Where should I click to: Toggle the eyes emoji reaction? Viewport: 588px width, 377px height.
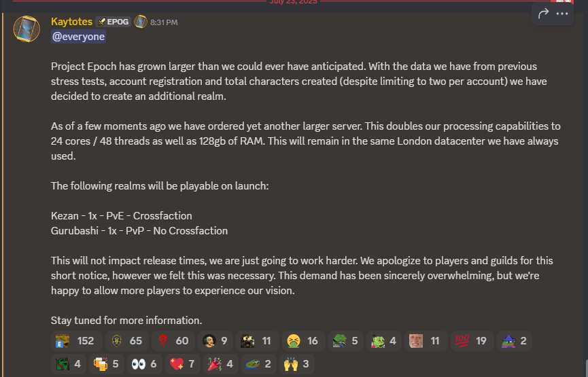click(145, 364)
